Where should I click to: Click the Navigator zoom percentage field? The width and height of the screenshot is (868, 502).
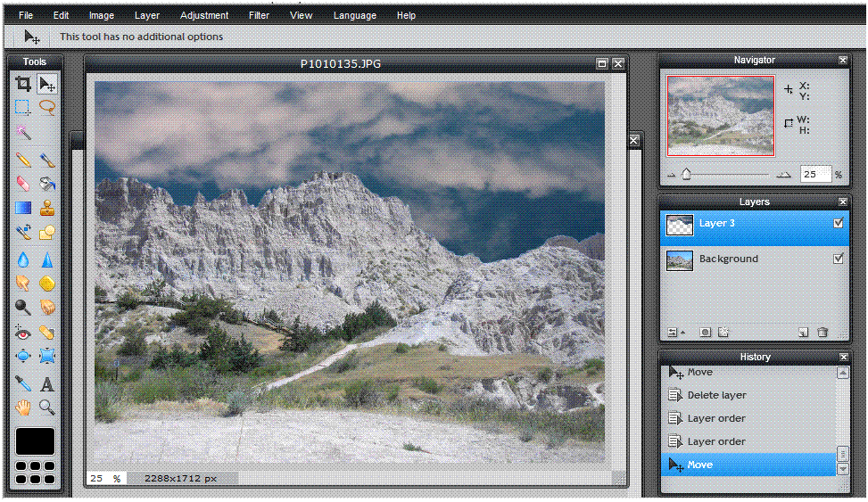[x=814, y=175]
